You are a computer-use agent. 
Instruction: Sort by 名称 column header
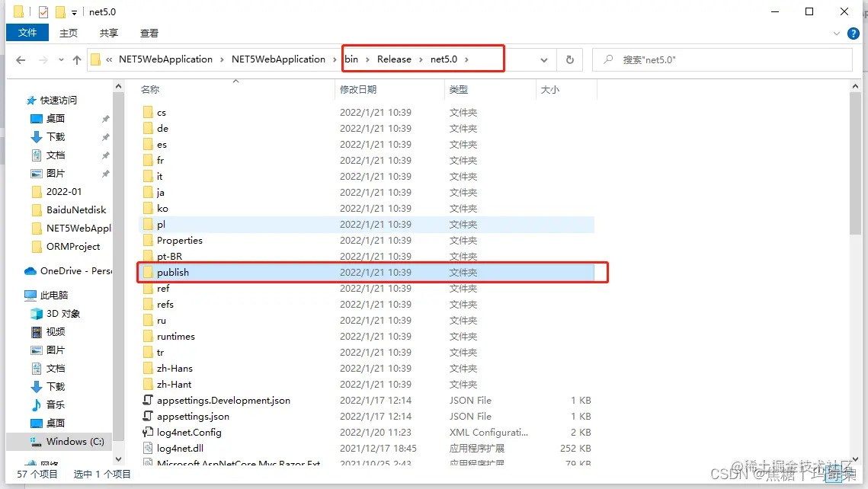[150, 89]
